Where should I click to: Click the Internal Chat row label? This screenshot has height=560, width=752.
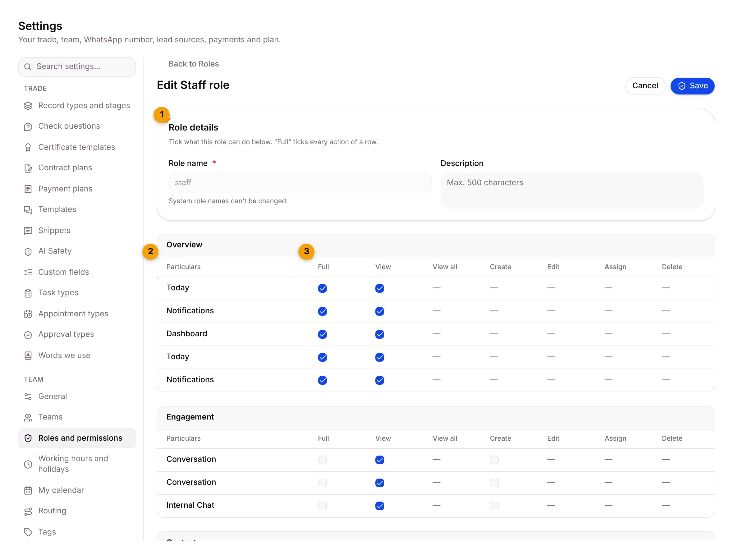coord(190,505)
